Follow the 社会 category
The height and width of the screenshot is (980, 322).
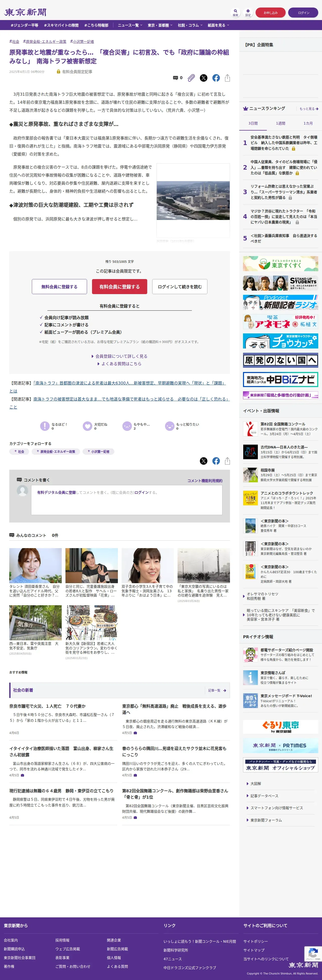coord(19,451)
